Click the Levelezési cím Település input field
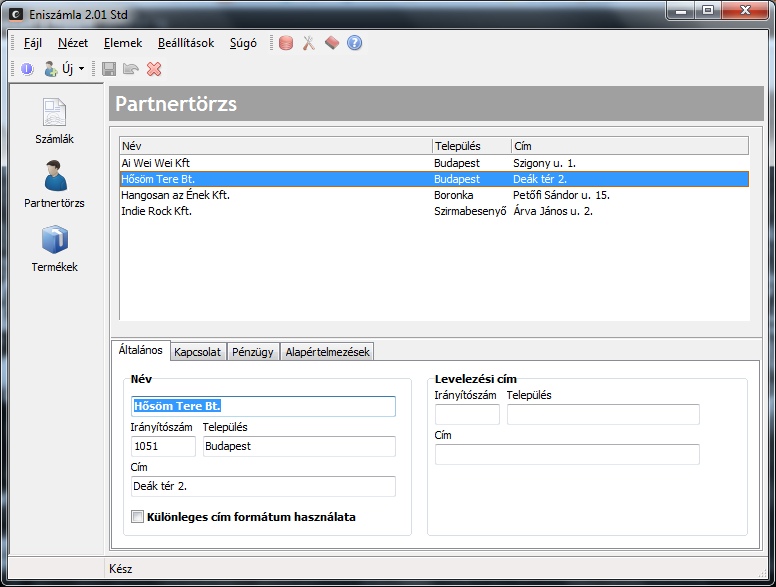 tap(602, 415)
